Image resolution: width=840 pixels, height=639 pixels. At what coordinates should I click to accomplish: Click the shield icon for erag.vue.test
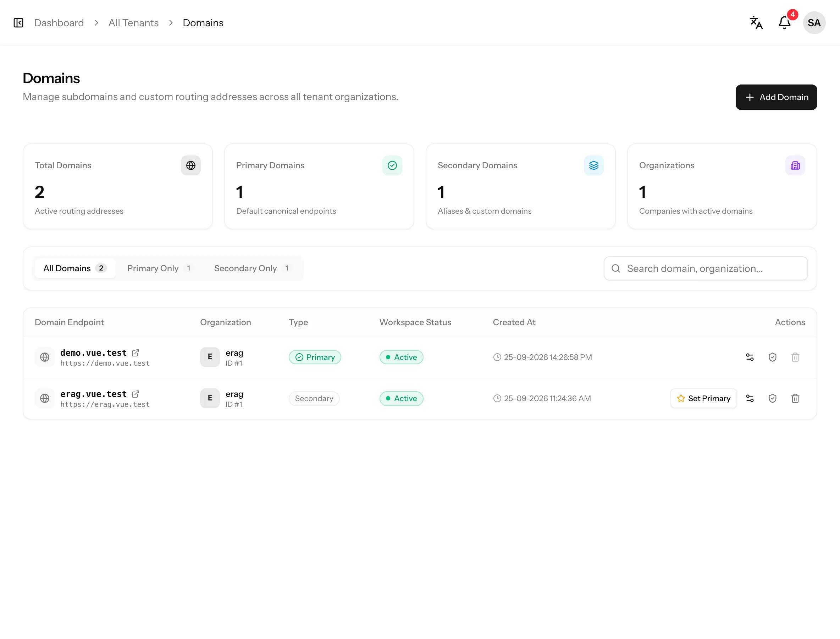click(x=772, y=398)
